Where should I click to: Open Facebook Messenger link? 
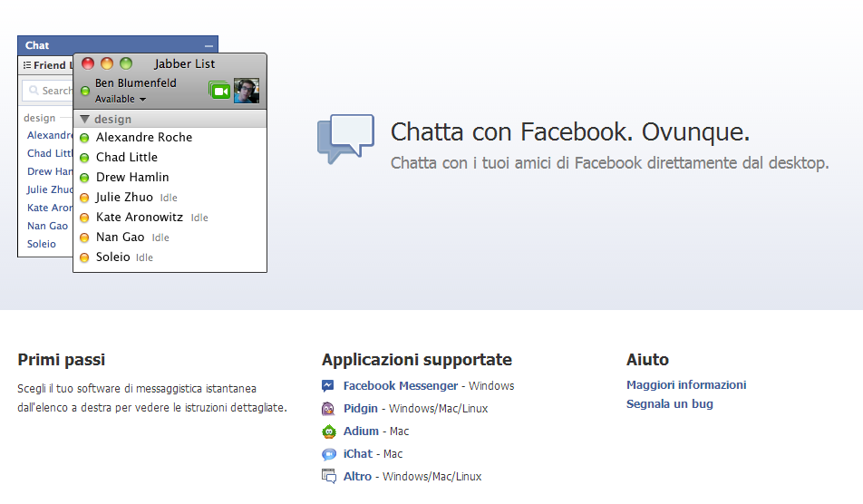pos(401,385)
